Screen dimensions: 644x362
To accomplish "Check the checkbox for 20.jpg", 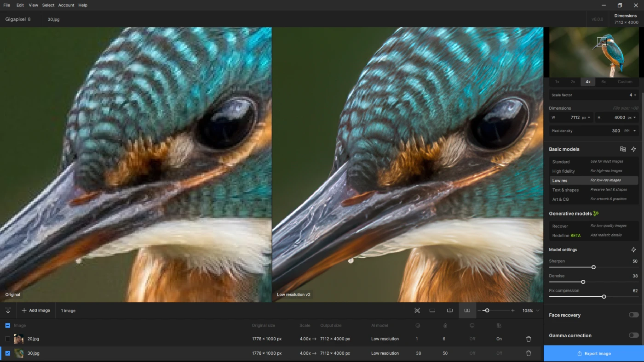I will (x=7, y=339).
